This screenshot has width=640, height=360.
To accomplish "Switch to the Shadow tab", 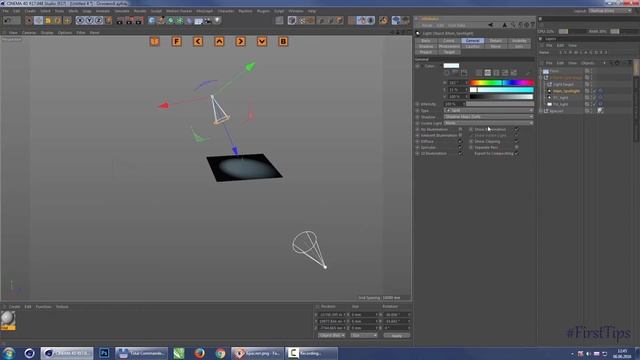I will pyautogui.click(x=426, y=47).
